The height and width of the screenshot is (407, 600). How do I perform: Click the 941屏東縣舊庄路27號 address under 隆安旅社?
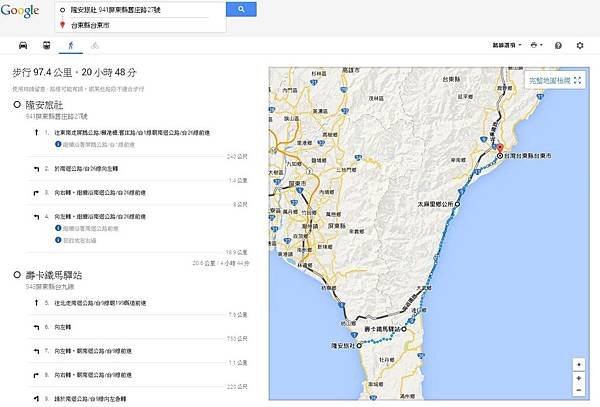pos(57,116)
